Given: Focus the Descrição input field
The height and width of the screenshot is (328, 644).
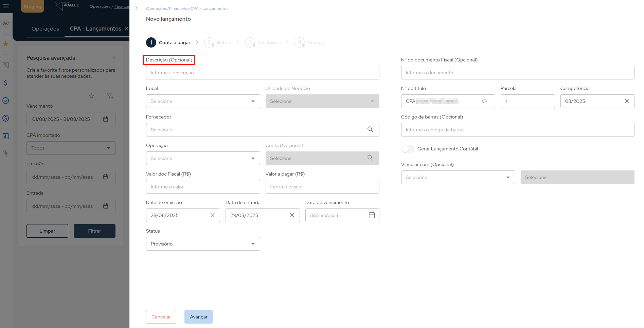Looking at the screenshot, I should click(x=263, y=73).
